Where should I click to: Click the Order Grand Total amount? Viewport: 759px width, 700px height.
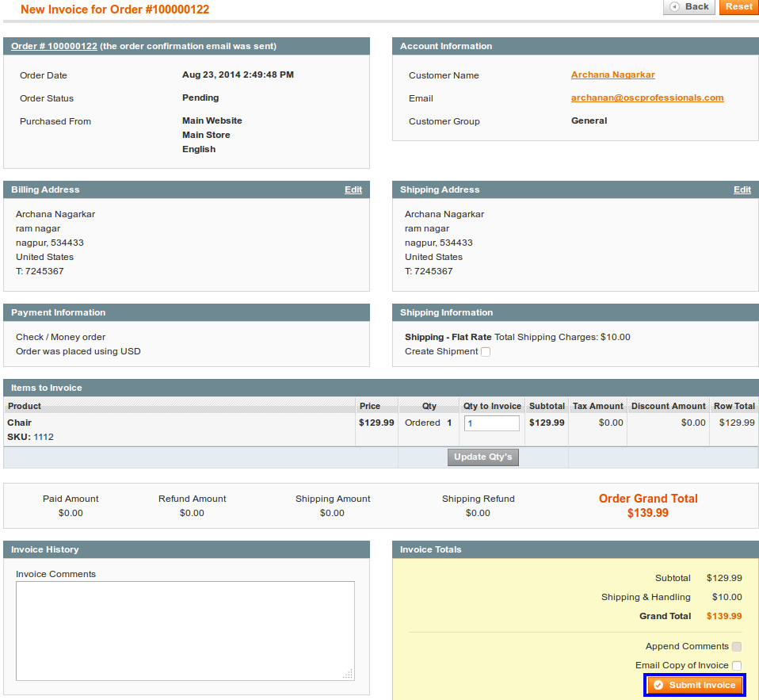(x=647, y=514)
